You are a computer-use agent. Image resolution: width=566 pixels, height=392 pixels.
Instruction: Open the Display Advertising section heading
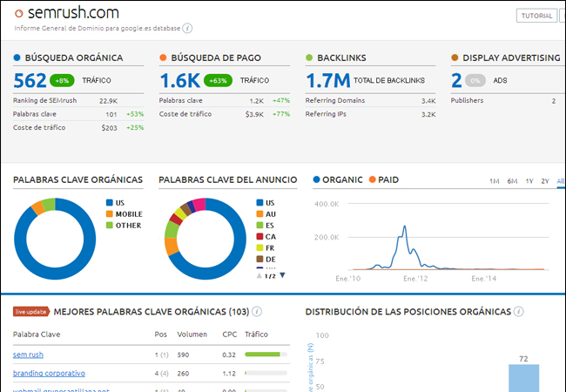(511, 57)
